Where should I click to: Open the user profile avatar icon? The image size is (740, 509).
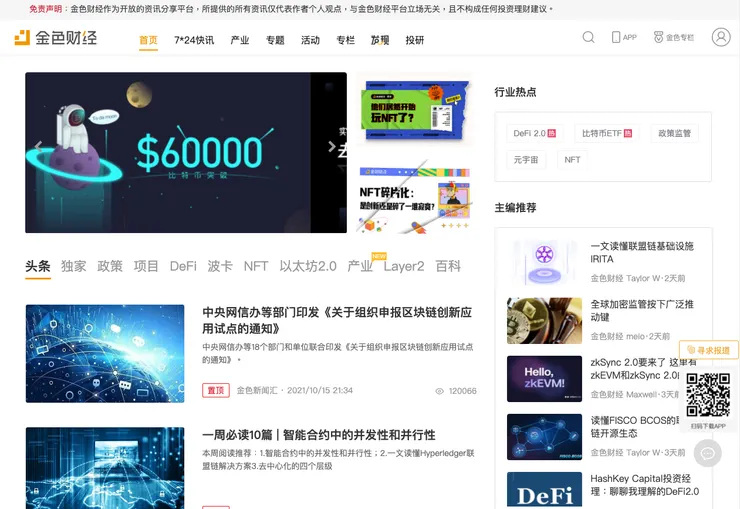721,37
